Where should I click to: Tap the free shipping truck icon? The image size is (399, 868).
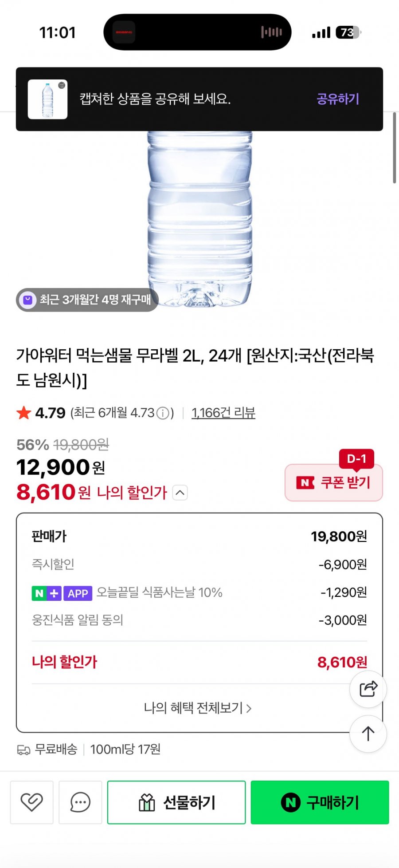23,750
